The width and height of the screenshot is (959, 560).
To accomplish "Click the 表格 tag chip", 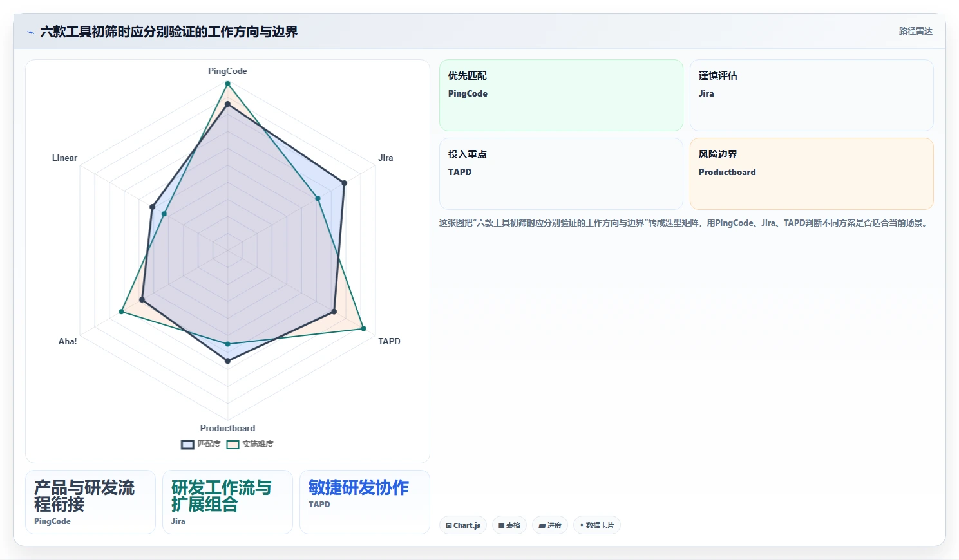I will [509, 525].
